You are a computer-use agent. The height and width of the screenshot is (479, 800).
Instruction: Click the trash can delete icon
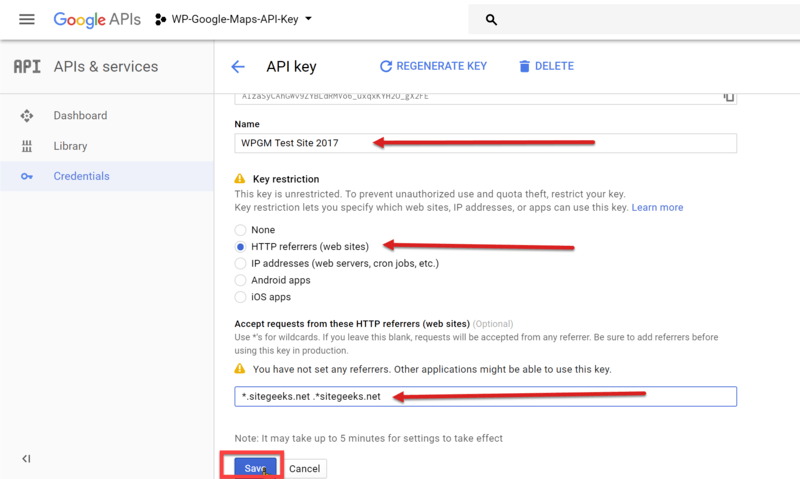[524, 66]
